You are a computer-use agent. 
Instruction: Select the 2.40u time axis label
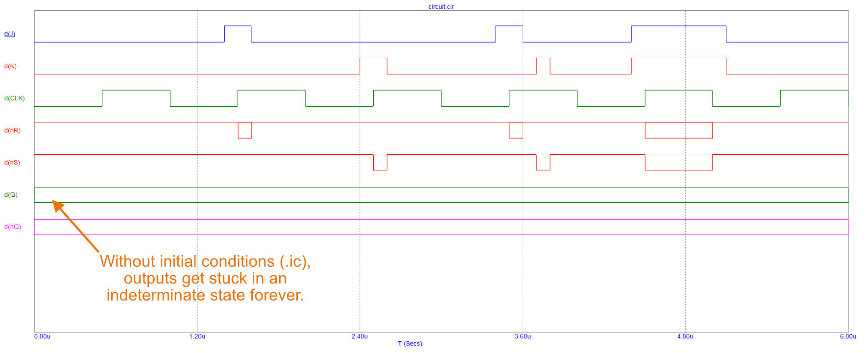(360, 336)
